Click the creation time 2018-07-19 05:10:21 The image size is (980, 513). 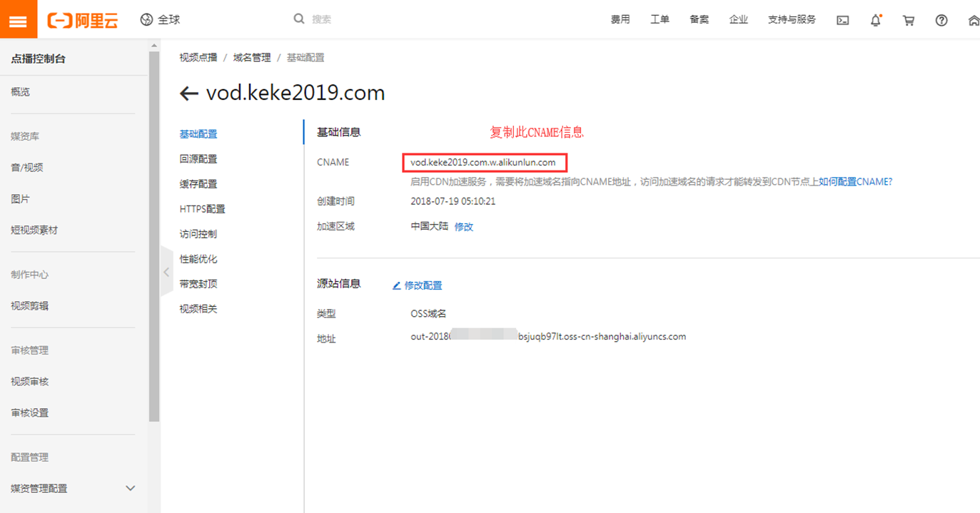tap(453, 201)
